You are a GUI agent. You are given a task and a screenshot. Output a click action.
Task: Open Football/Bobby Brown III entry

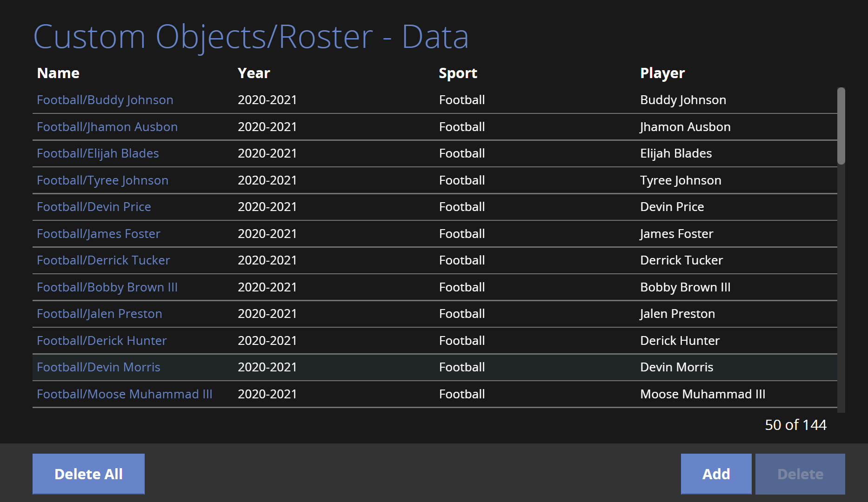coord(107,287)
